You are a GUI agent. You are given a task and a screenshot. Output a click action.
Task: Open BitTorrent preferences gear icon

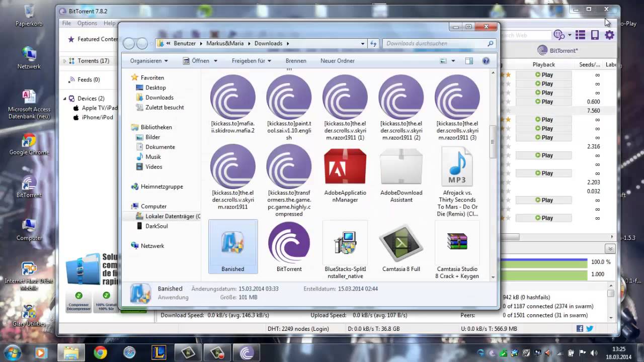(609, 35)
